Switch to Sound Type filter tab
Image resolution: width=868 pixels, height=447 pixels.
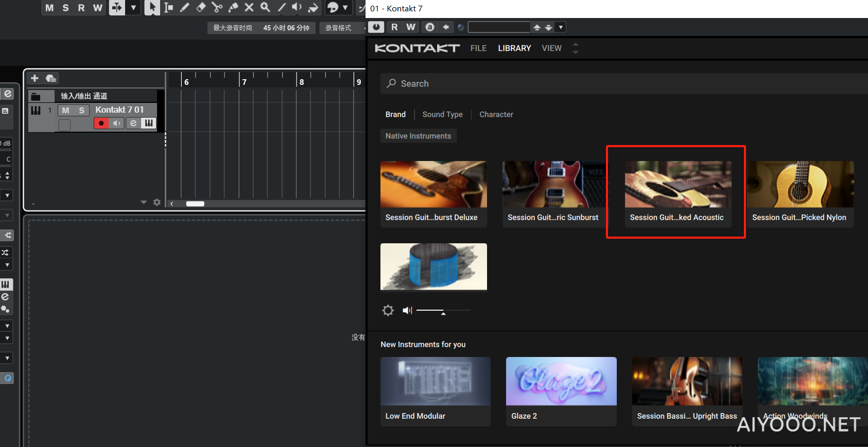coord(442,114)
